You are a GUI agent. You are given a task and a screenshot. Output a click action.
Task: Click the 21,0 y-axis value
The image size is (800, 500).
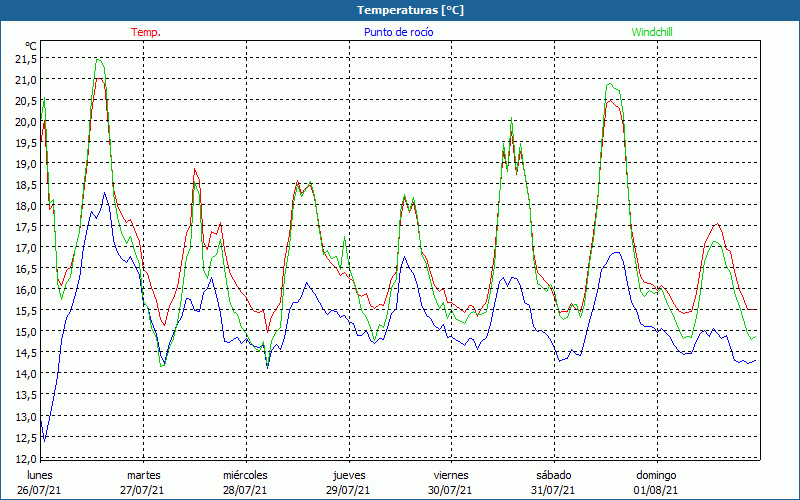26,80
